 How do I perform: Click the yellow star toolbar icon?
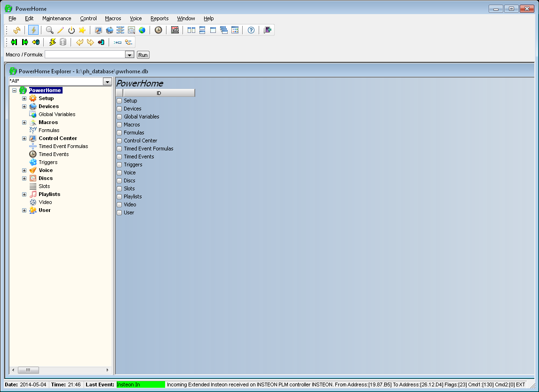pyautogui.click(x=82, y=30)
